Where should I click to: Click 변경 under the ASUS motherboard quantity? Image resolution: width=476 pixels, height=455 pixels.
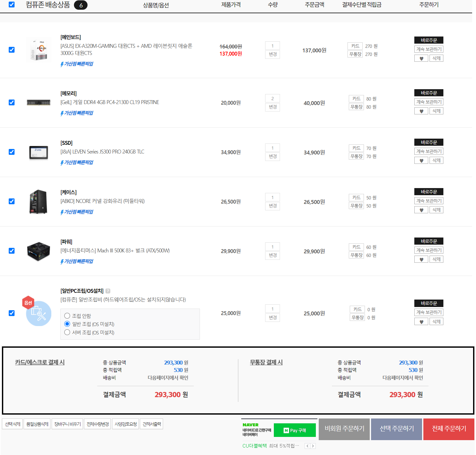click(x=273, y=54)
